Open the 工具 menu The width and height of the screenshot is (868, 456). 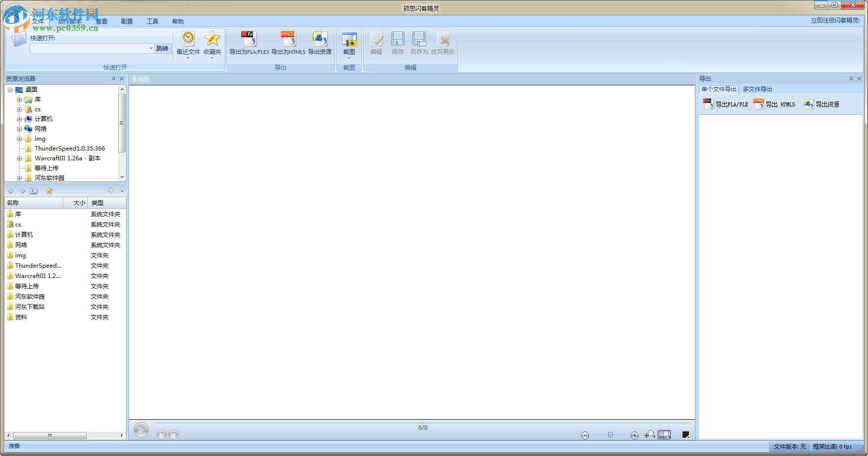point(153,22)
